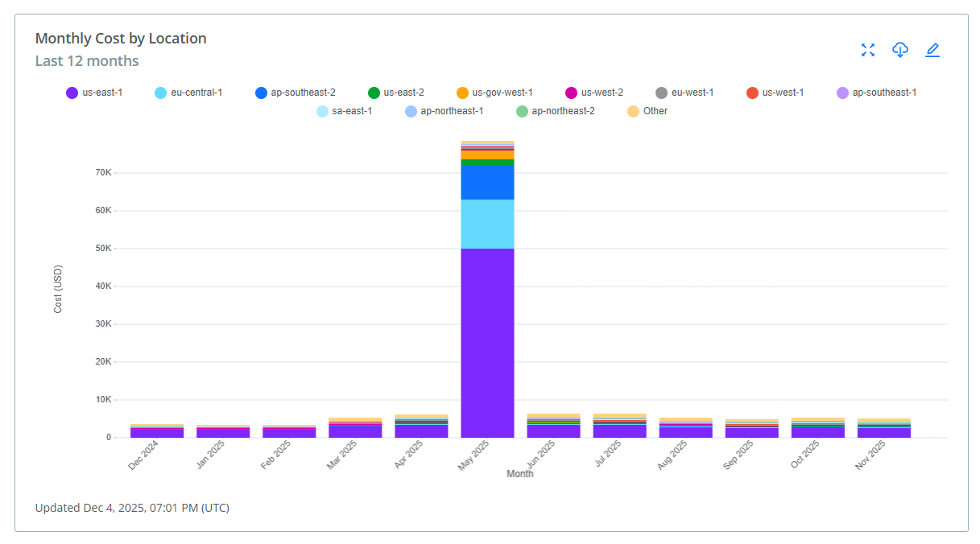Hide the us-west-1 series

[x=774, y=93]
